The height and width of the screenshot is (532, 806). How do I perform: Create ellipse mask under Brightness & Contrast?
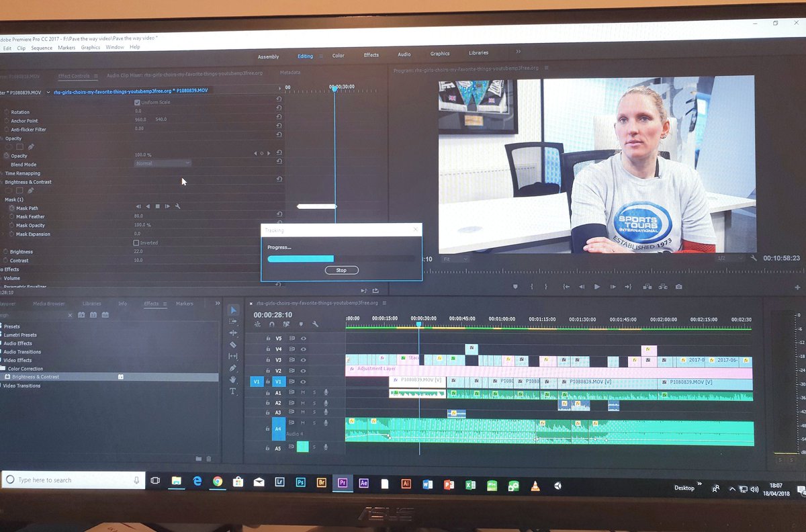tap(9, 191)
